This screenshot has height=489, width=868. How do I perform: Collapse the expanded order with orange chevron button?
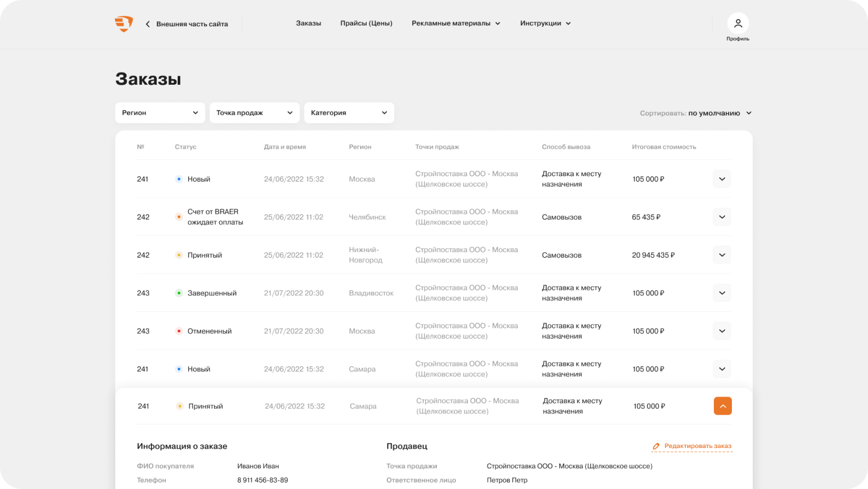[722, 406]
